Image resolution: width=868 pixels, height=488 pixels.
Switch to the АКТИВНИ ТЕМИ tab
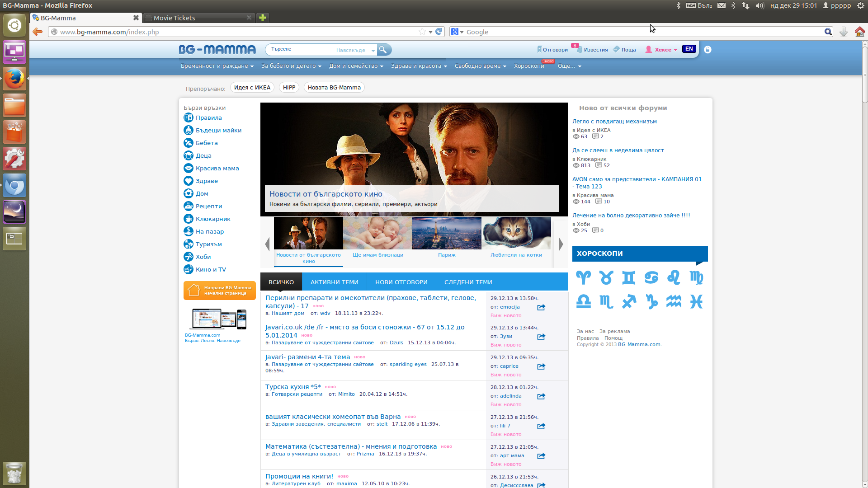pyautogui.click(x=334, y=282)
